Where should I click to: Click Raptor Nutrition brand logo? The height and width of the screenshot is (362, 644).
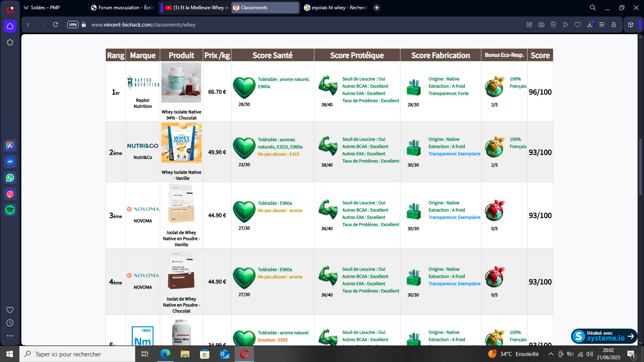coord(143,83)
